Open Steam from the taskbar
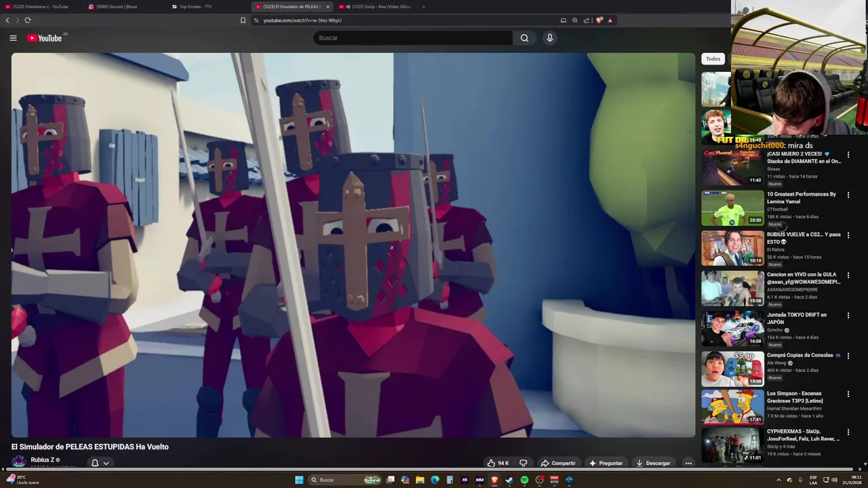Screen dimensions: 868x488 [509, 480]
